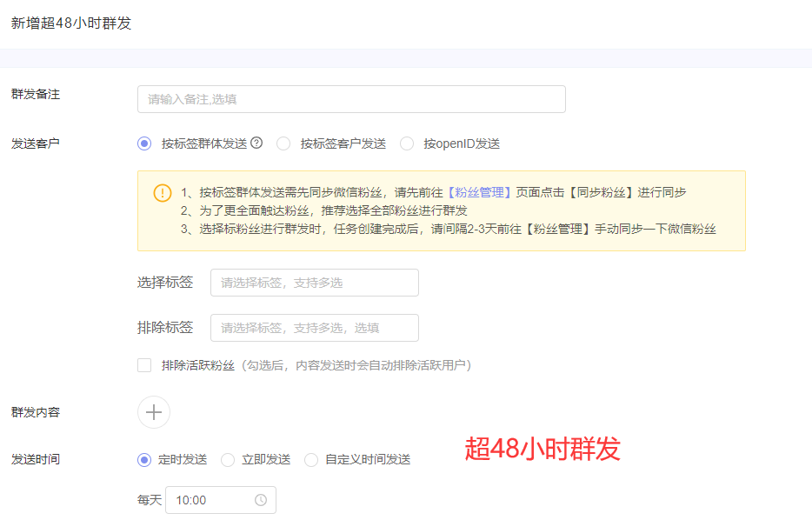Select 立即发送 as the send time
The image size is (812, 520).
coord(227,460)
